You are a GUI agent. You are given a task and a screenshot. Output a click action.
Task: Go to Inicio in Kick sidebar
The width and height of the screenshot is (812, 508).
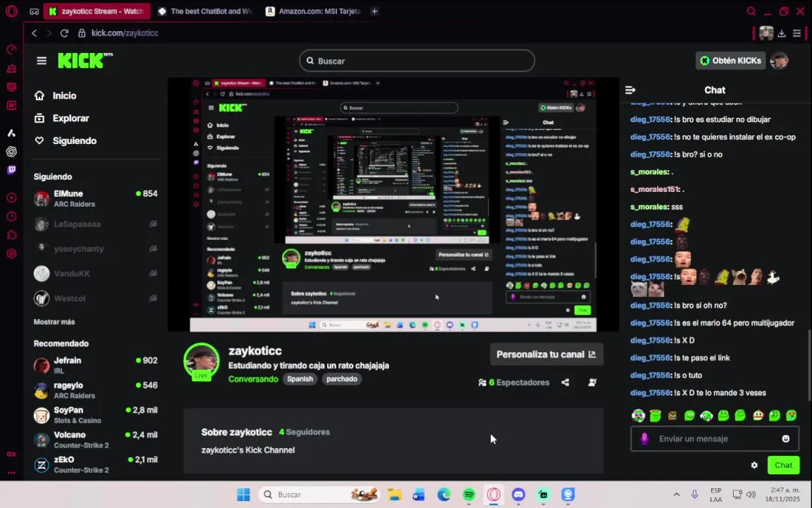[56, 96]
